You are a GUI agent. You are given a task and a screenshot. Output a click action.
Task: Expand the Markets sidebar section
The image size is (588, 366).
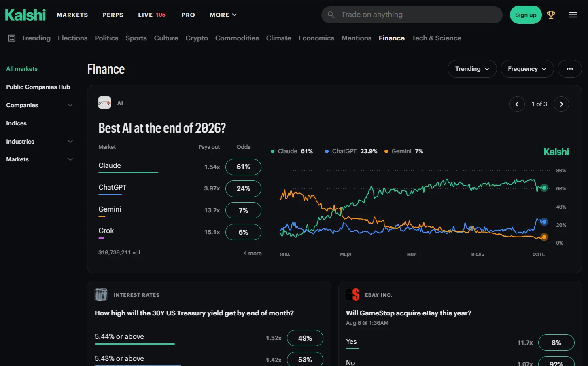[39, 159]
